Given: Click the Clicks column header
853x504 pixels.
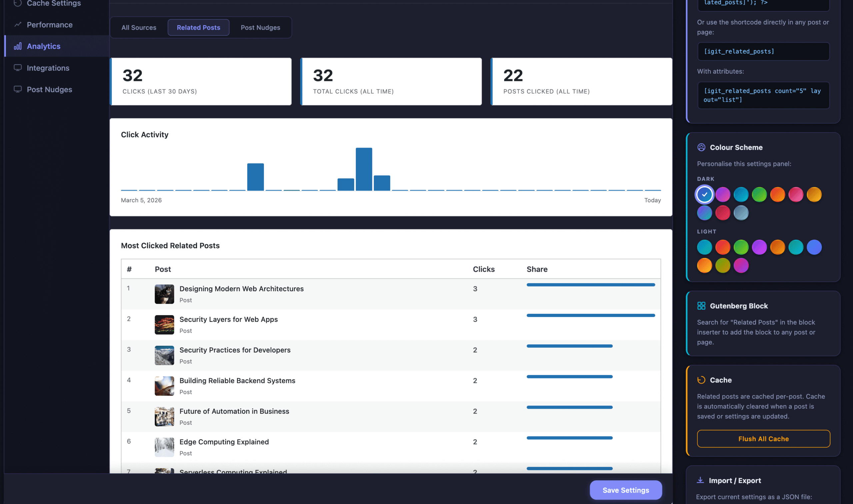Looking at the screenshot, I should click(x=483, y=269).
